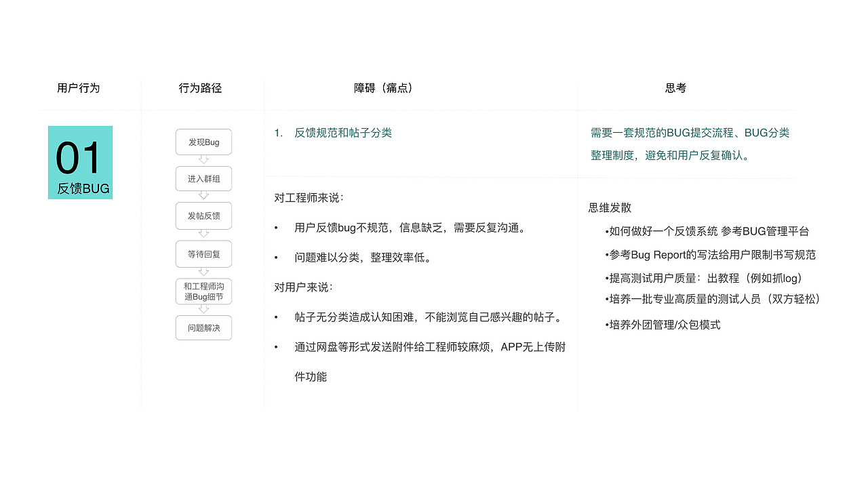Click the 培养外团管理/众包模式 text line
868x488 pixels.
click(663, 325)
